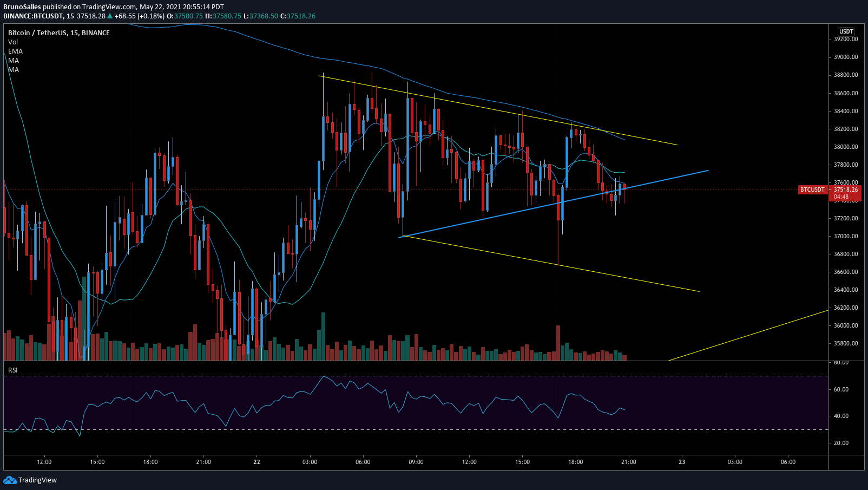Click the 39200.00 price axis label
Viewport: 868px width, 490px height.
[x=846, y=39]
